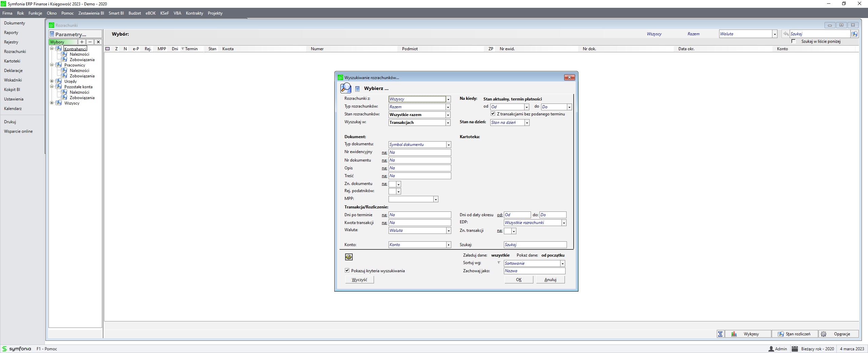Screen dimensions: 868x353
Task: Toggle Pokazuj kryteria wyszukiwania checkbox
Action: [x=347, y=271]
